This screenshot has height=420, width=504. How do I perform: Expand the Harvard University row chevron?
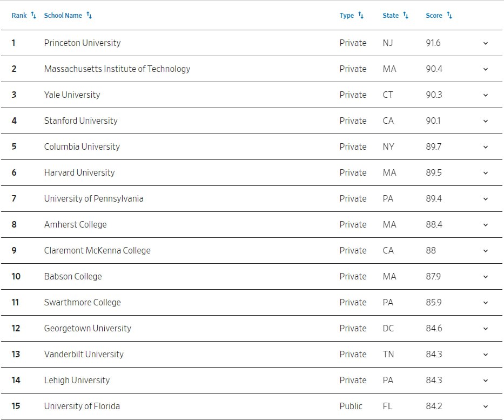(x=486, y=173)
